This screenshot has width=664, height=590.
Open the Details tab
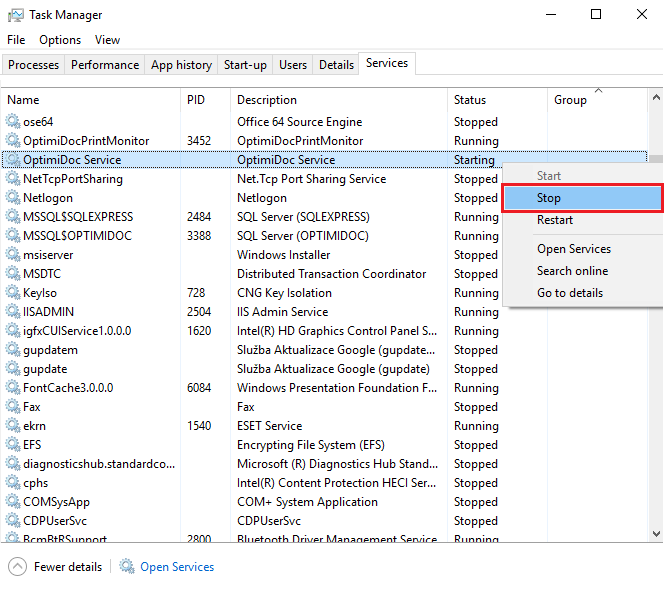[x=336, y=65]
